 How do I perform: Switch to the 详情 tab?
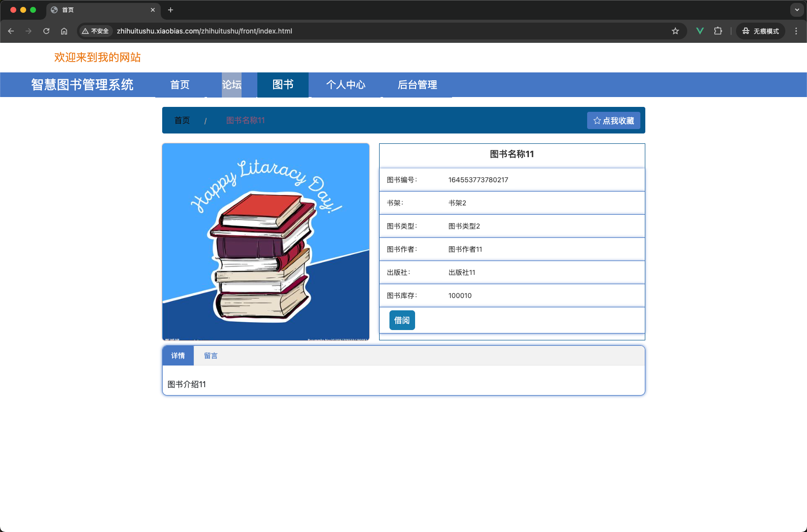tap(178, 356)
